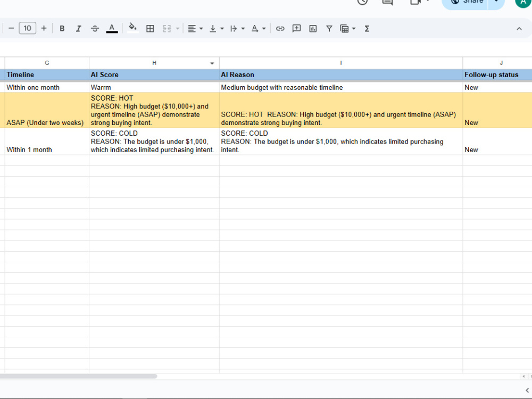Screen dimensions: 532x399
Task: Select the 'Within 1 month' cell
Action: pyautogui.click(x=47, y=142)
